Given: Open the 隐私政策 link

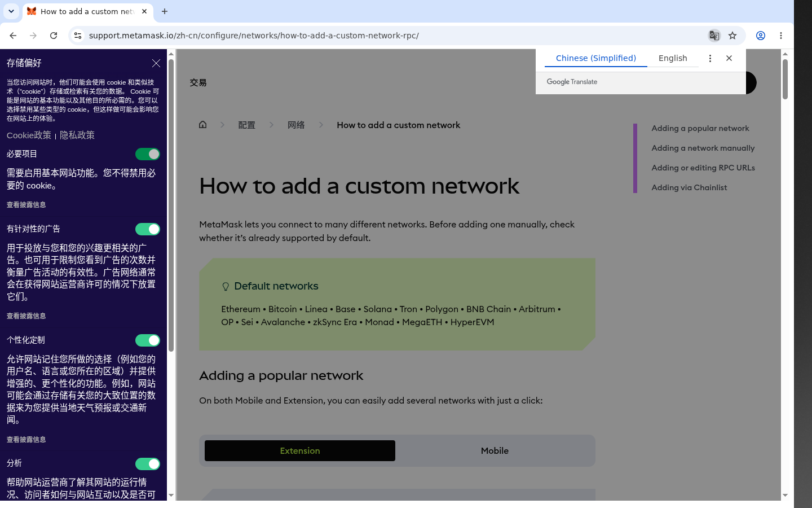Looking at the screenshot, I should 77,135.
